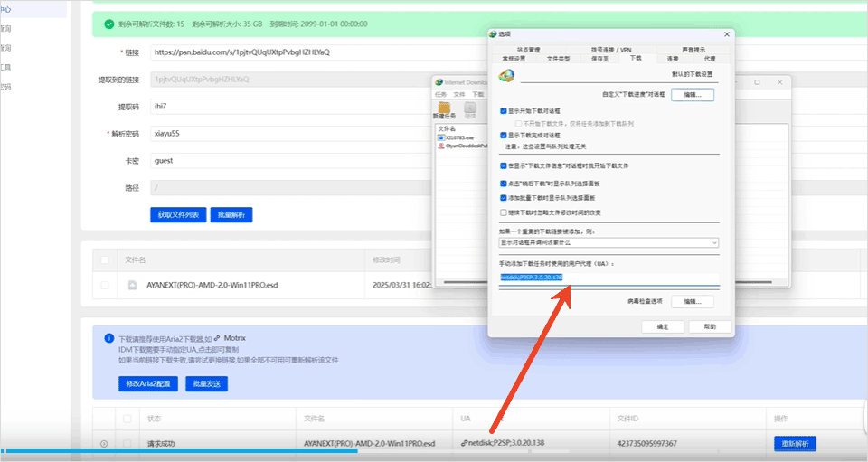Open the duplicate download link action dropdown
The width and height of the screenshot is (868, 462).
tap(609, 242)
